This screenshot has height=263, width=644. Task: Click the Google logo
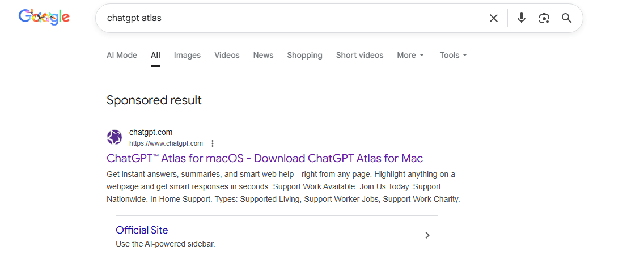pos(44,17)
